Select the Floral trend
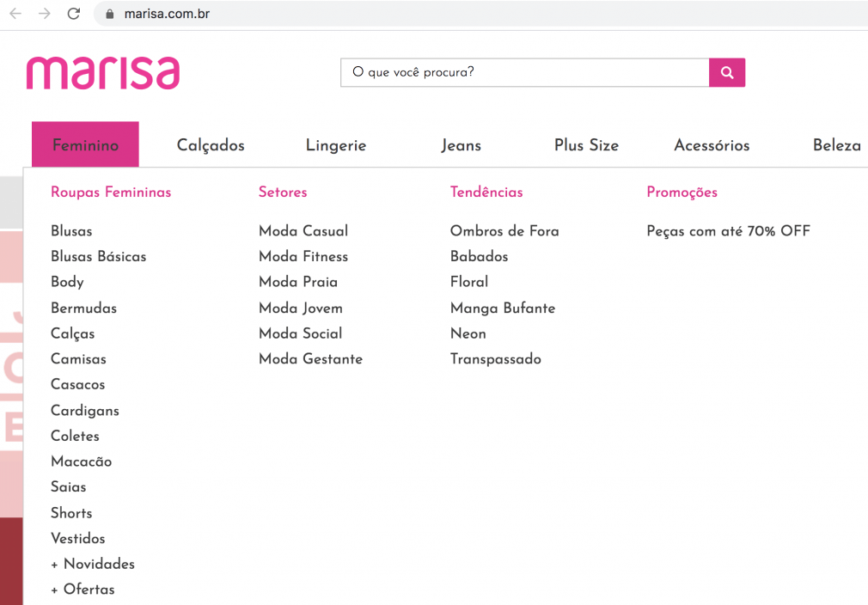Screen dimensions: 868x605 469,282
